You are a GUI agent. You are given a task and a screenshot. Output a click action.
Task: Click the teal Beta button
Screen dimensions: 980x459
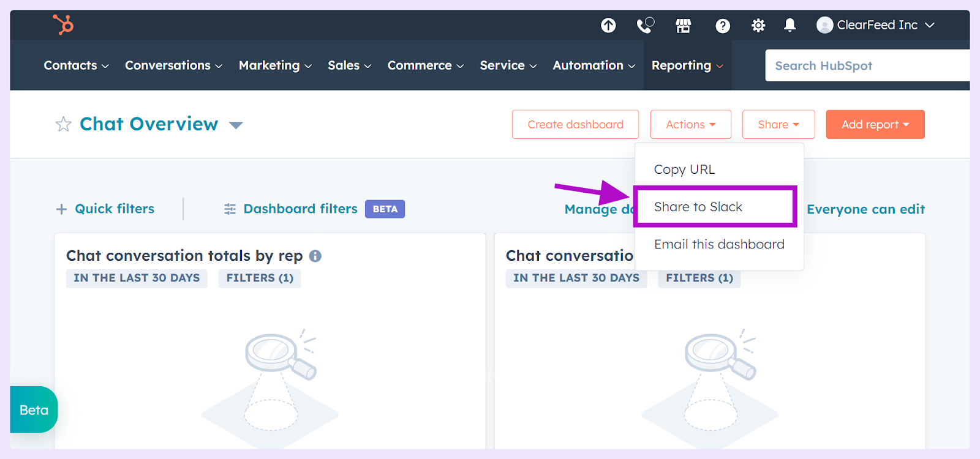pos(34,409)
